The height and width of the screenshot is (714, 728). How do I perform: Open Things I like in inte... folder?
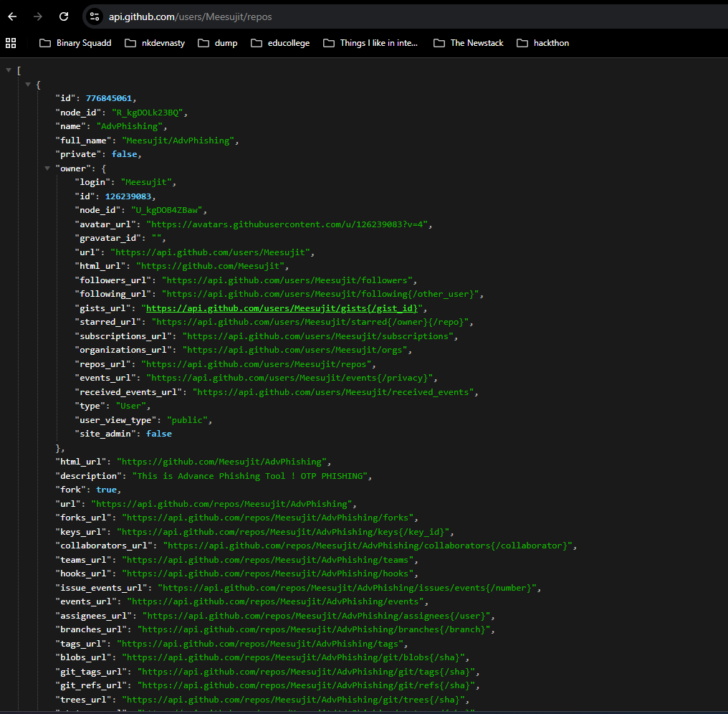tap(370, 43)
